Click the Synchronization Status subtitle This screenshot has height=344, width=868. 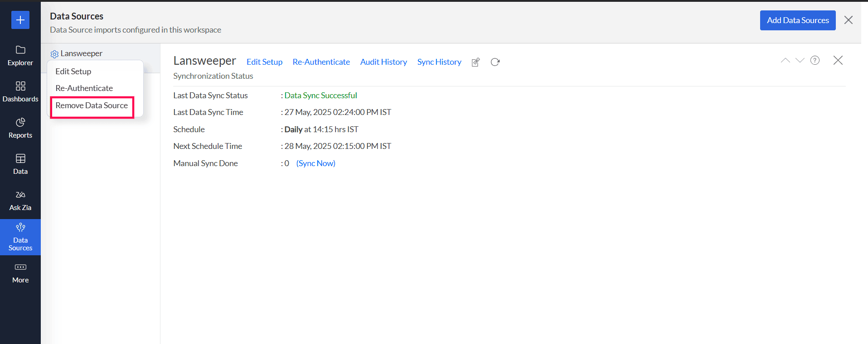tap(213, 76)
